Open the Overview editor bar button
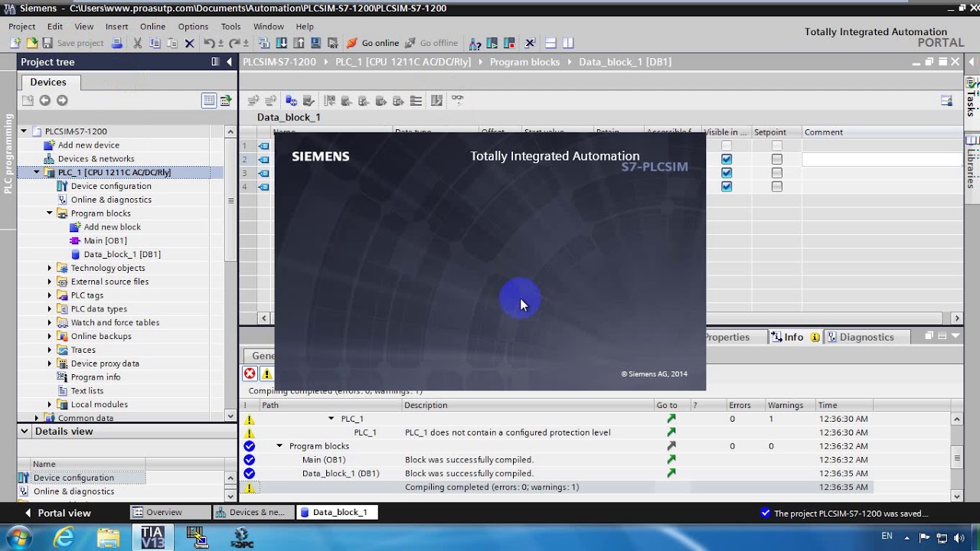This screenshot has width=980, height=551. point(169,513)
